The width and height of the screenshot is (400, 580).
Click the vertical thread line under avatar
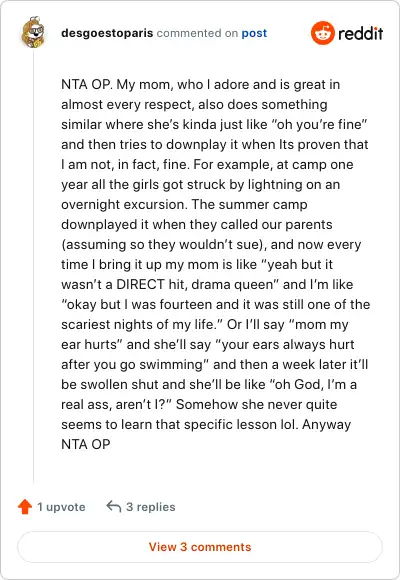(x=33, y=266)
